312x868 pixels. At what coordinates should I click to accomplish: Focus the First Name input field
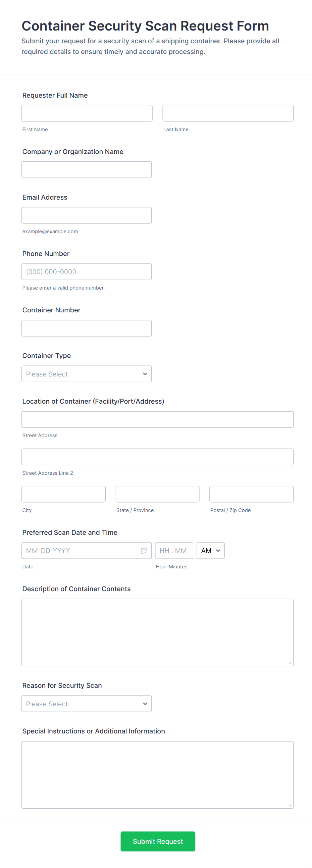[x=87, y=113]
